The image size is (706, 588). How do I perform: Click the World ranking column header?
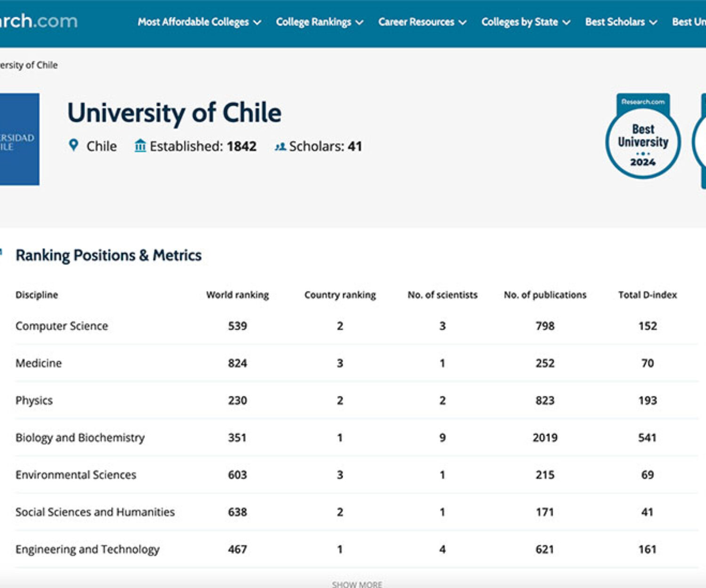(237, 295)
